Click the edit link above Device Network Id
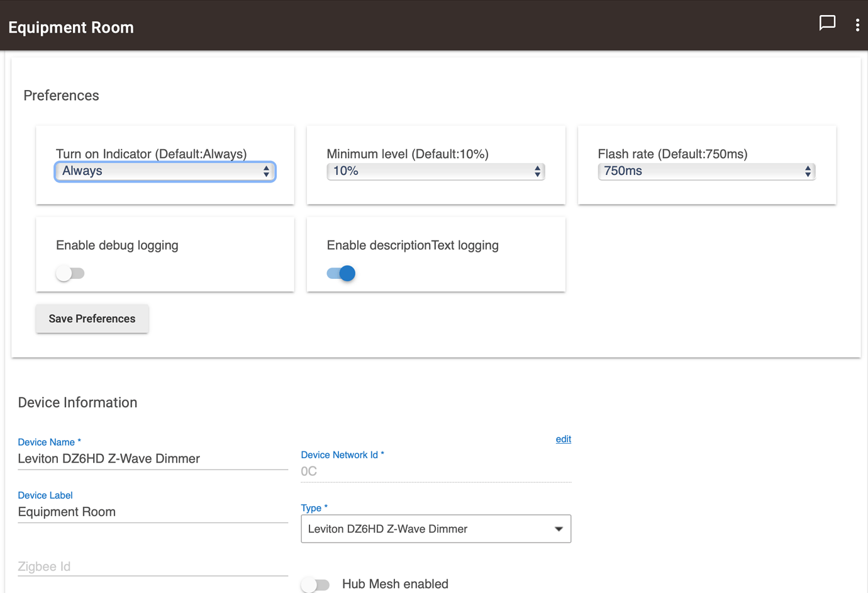The image size is (868, 593). pos(562,439)
